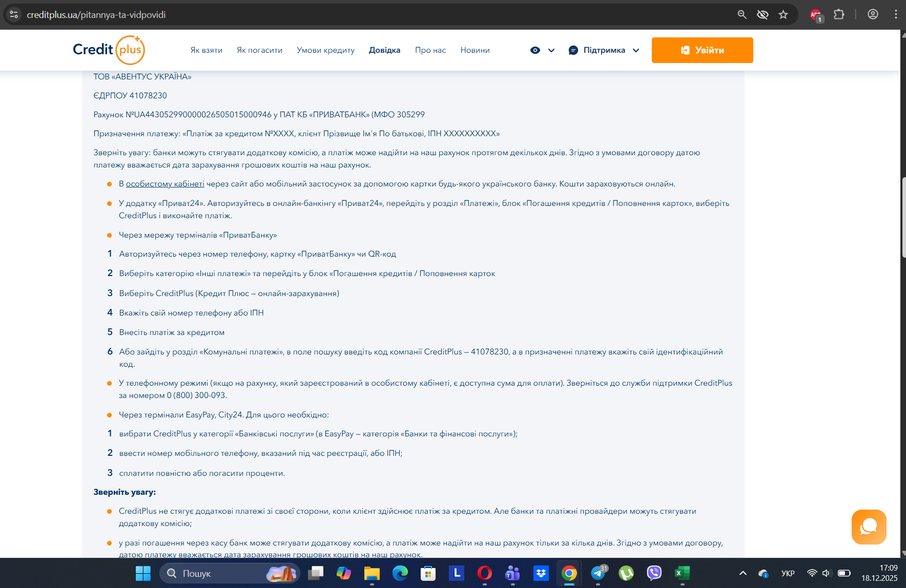Click step сплатити повністю або погасити проценти

coord(202,473)
